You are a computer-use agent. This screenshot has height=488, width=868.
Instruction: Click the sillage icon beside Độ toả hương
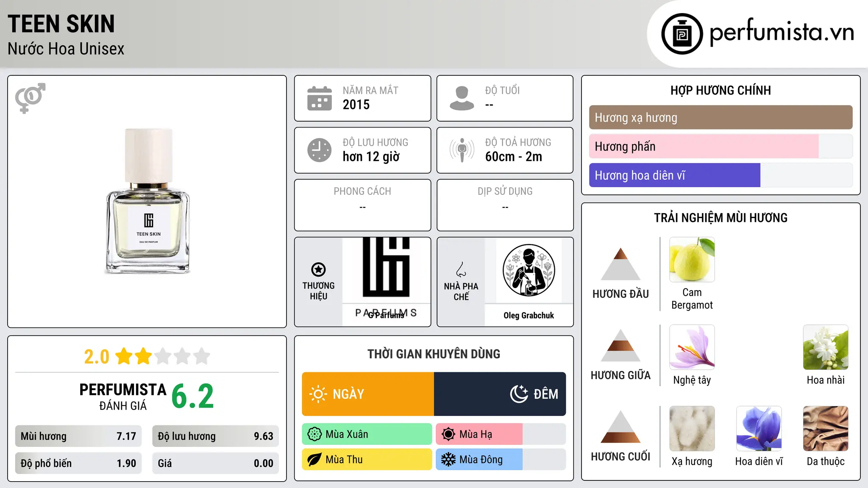462,150
